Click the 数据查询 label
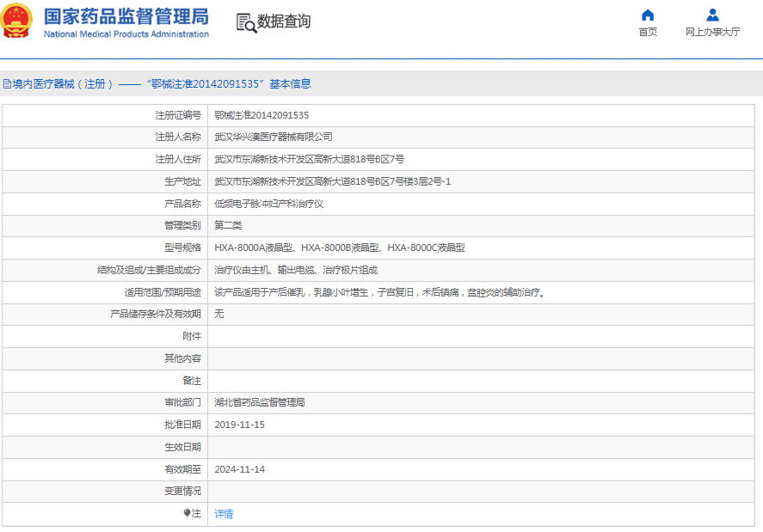763x532 pixels. pos(284,21)
